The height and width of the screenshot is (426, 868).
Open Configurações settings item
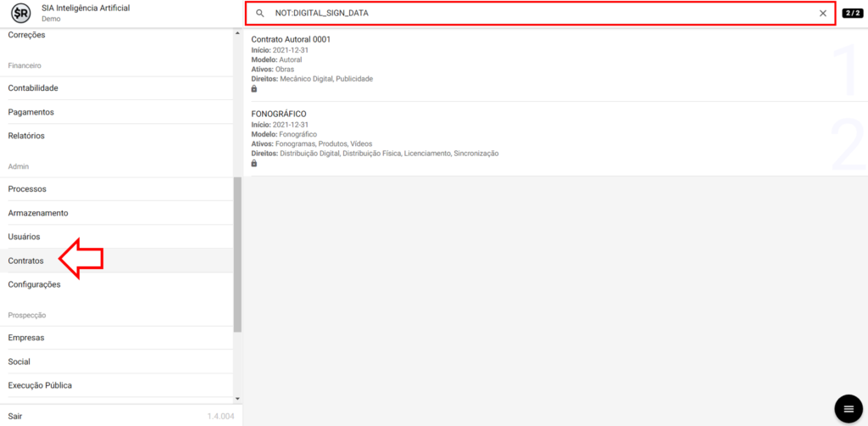pyautogui.click(x=34, y=284)
